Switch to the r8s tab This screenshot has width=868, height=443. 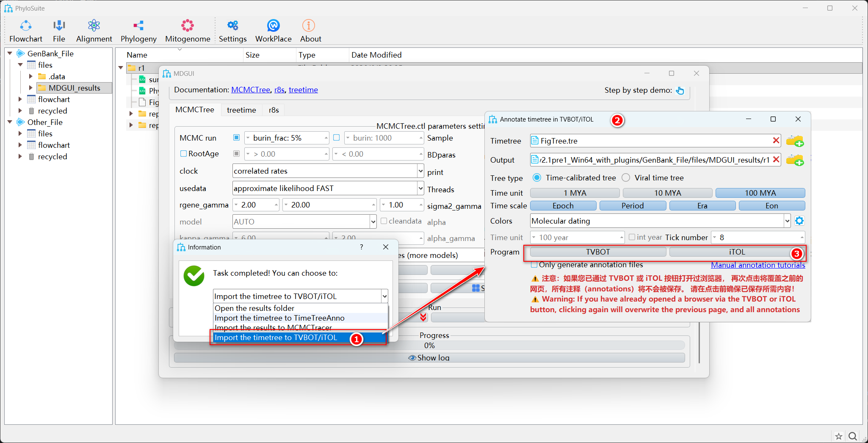pyautogui.click(x=274, y=110)
